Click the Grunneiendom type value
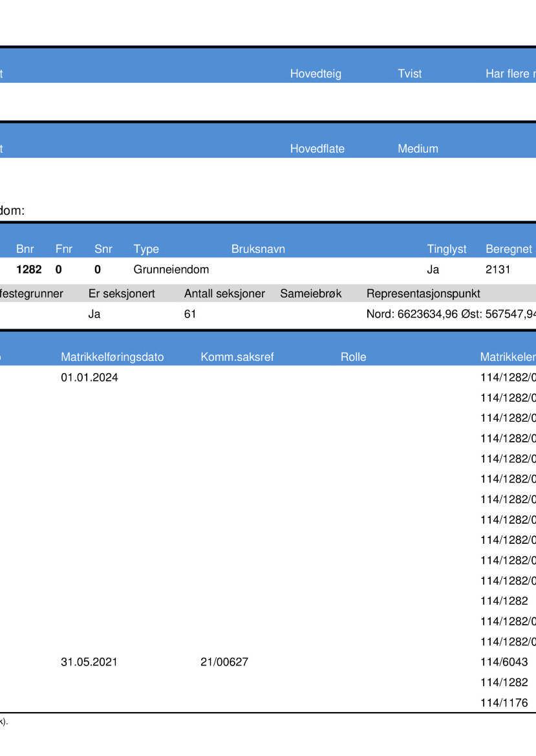 point(171,270)
